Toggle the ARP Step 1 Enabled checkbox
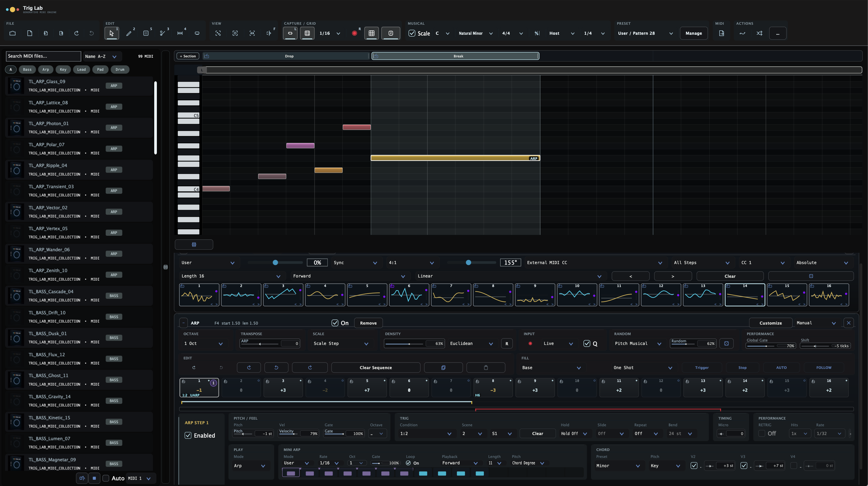Image resolution: width=868 pixels, height=486 pixels. tap(188, 435)
